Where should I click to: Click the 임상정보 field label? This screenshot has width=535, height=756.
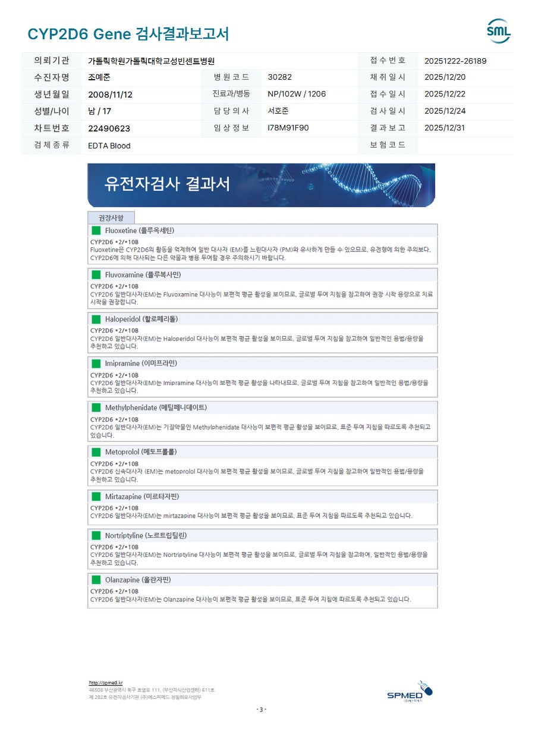pos(231,128)
